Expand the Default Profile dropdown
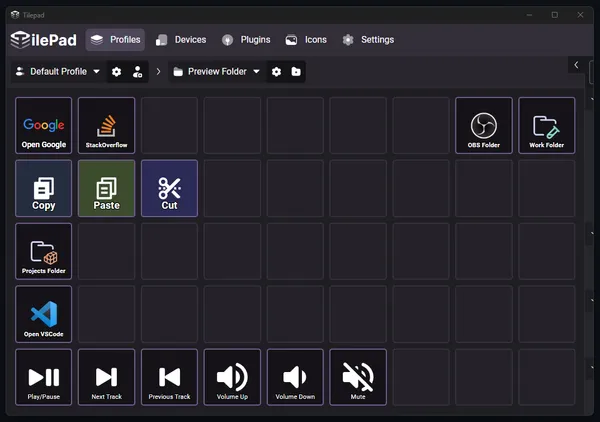This screenshot has width=600, height=422. 58,72
